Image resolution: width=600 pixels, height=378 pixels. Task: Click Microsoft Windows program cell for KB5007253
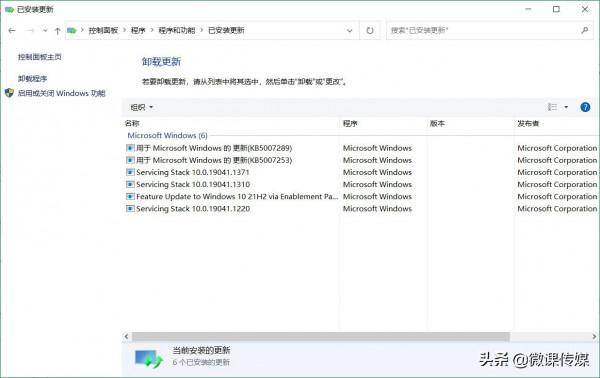coord(377,160)
